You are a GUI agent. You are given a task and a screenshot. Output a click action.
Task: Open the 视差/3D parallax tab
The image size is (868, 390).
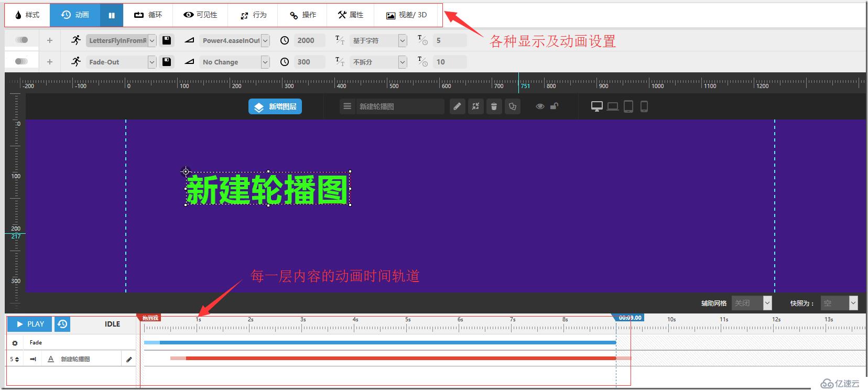(x=407, y=15)
